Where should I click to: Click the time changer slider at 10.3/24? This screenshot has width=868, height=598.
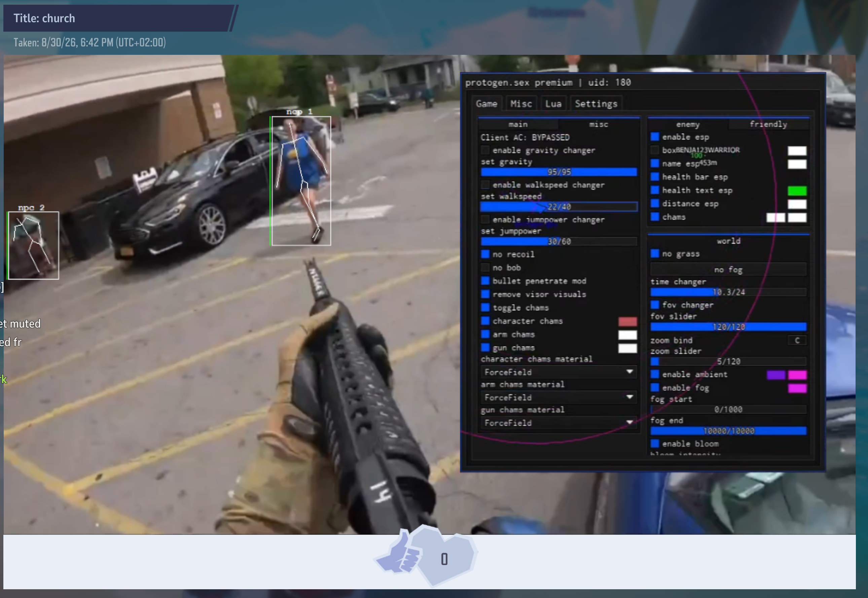[728, 292]
